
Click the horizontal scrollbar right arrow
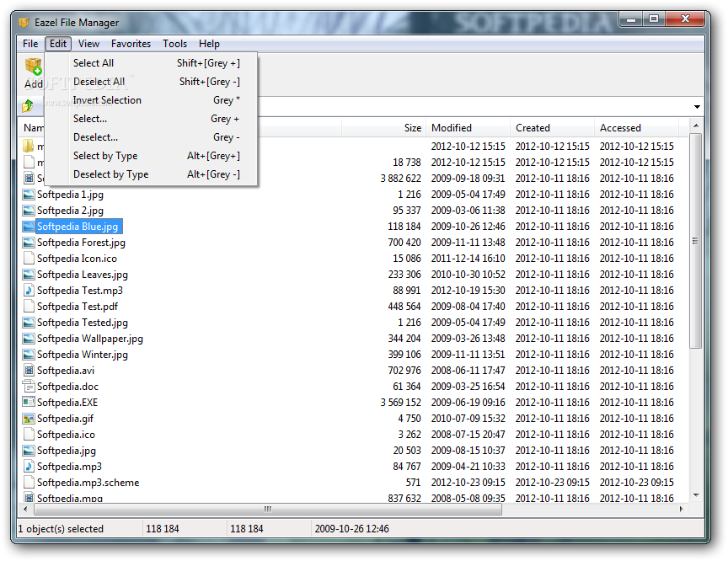[681, 509]
